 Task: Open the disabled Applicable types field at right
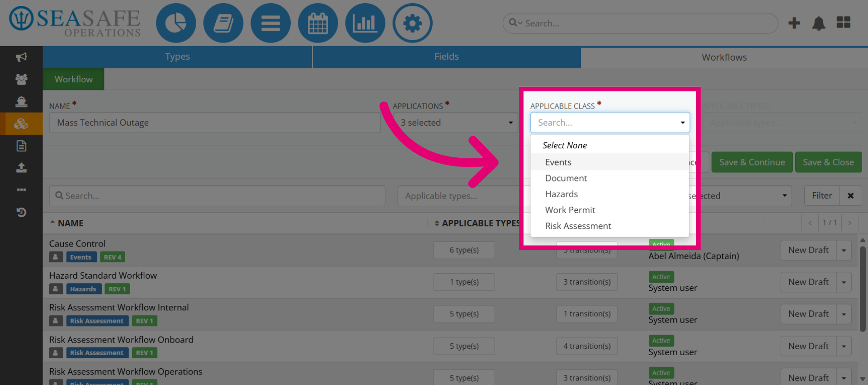[x=782, y=123]
